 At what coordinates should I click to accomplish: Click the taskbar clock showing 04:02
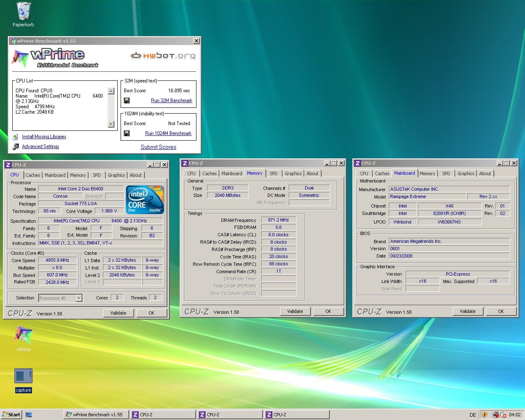coord(515,415)
